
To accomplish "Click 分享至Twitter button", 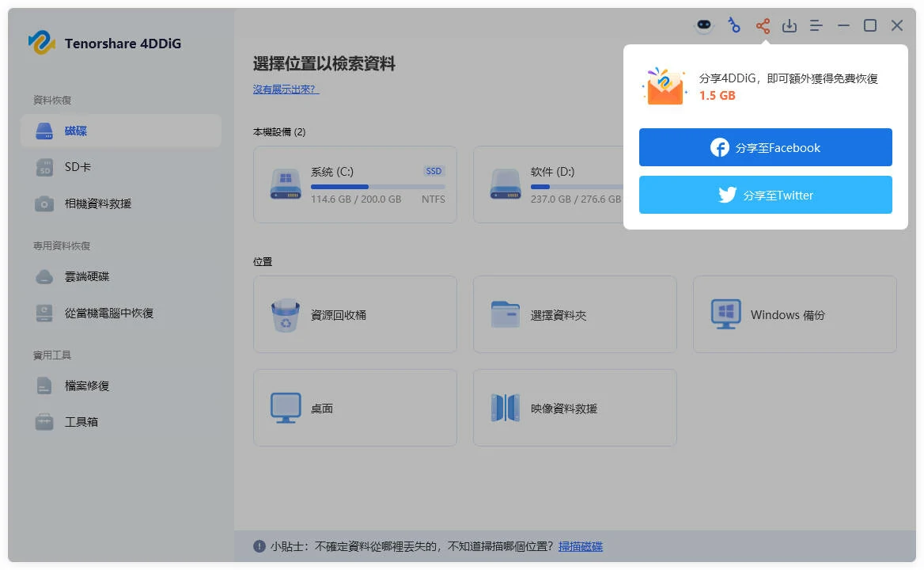I will [765, 195].
